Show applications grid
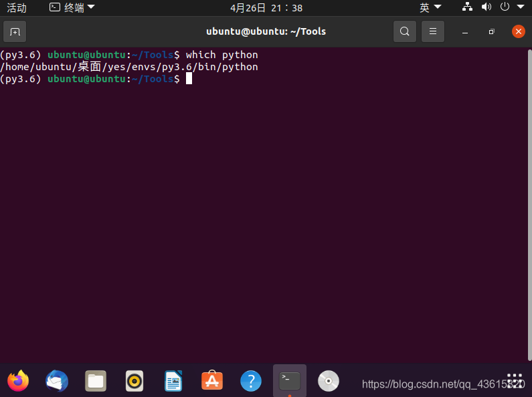The height and width of the screenshot is (397, 532). [x=515, y=381]
